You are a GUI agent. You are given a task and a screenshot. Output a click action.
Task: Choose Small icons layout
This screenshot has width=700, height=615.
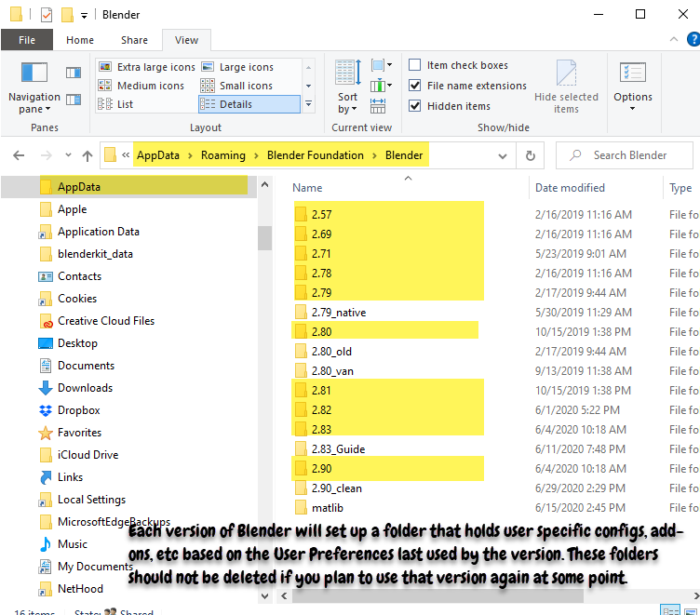coord(236,86)
